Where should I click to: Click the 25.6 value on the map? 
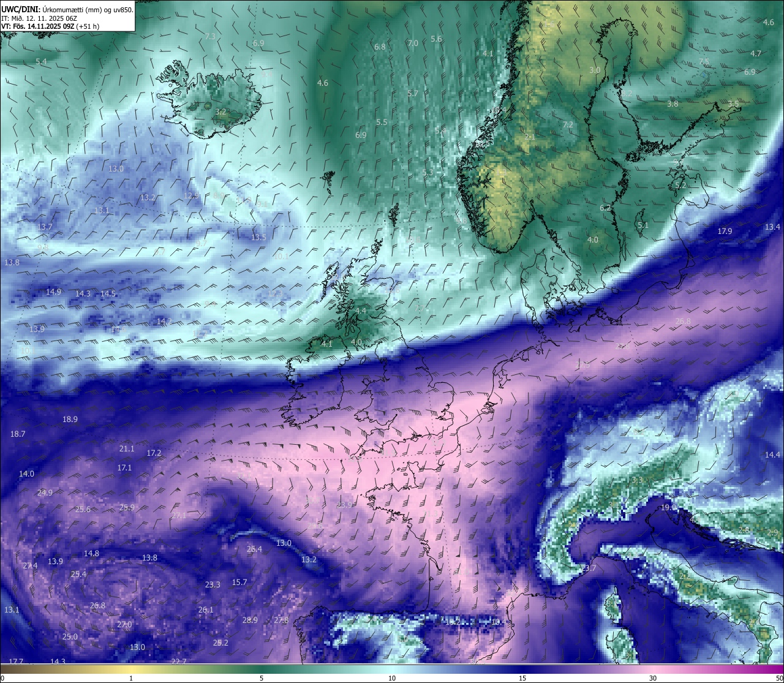pyautogui.click(x=83, y=510)
